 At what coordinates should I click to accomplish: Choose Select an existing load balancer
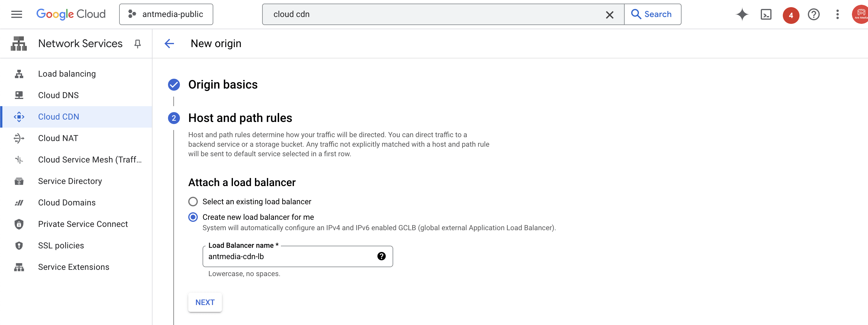point(193,202)
